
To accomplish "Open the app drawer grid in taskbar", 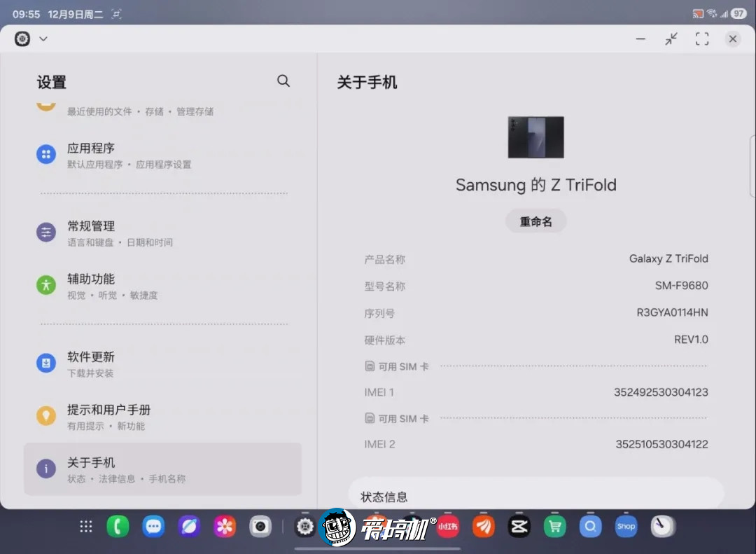I will pyautogui.click(x=86, y=527).
